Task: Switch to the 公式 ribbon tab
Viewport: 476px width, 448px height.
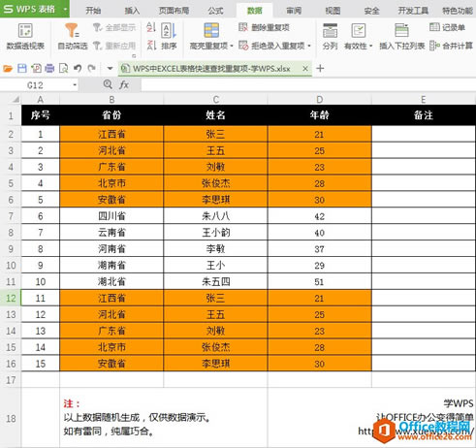Action: tap(215, 11)
